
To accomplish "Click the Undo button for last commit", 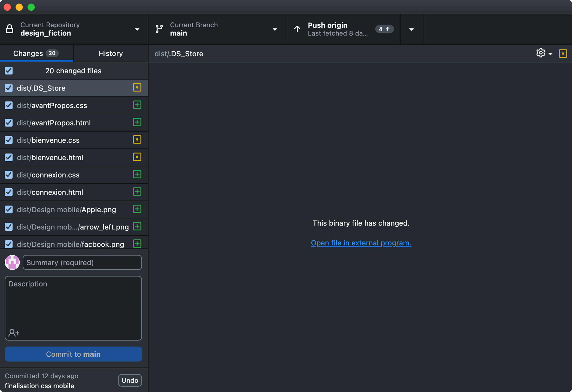I will pos(130,380).
